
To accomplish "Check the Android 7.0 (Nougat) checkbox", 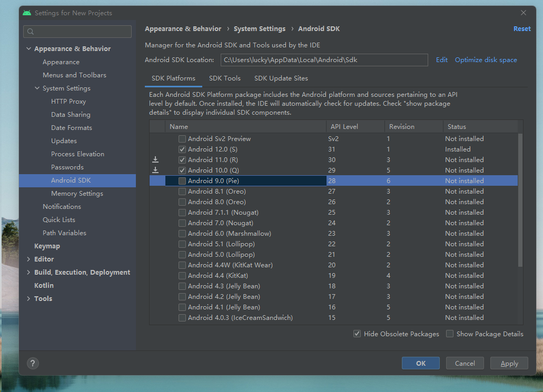I will 182,223.
